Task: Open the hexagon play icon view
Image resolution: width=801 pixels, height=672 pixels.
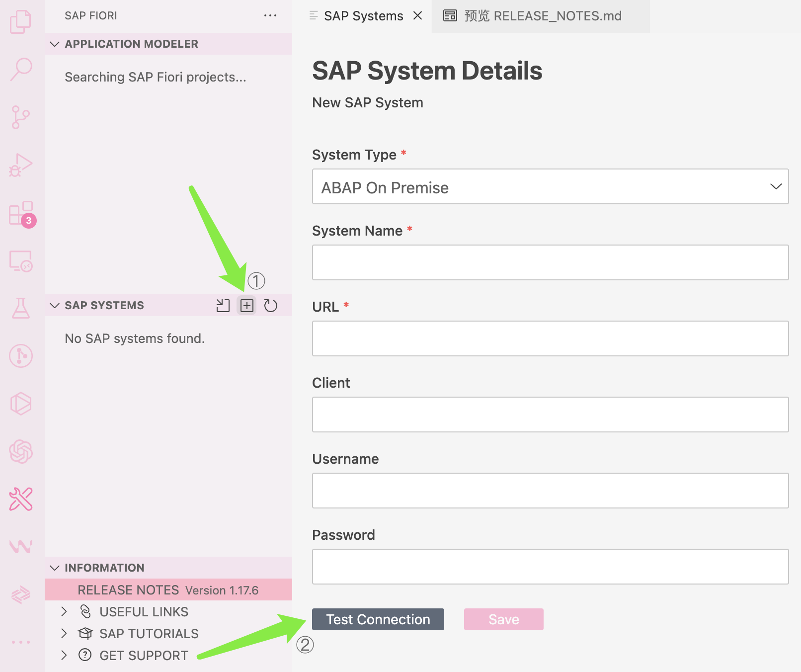Action: click(21, 404)
